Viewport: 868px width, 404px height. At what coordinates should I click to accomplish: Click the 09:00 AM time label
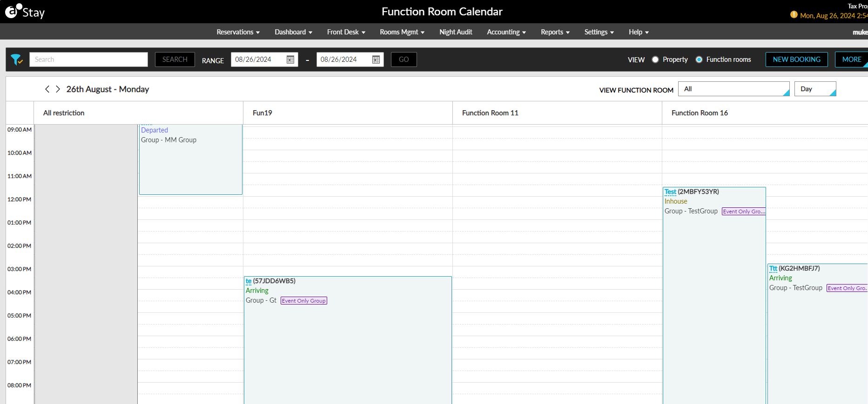(x=20, y=130)
